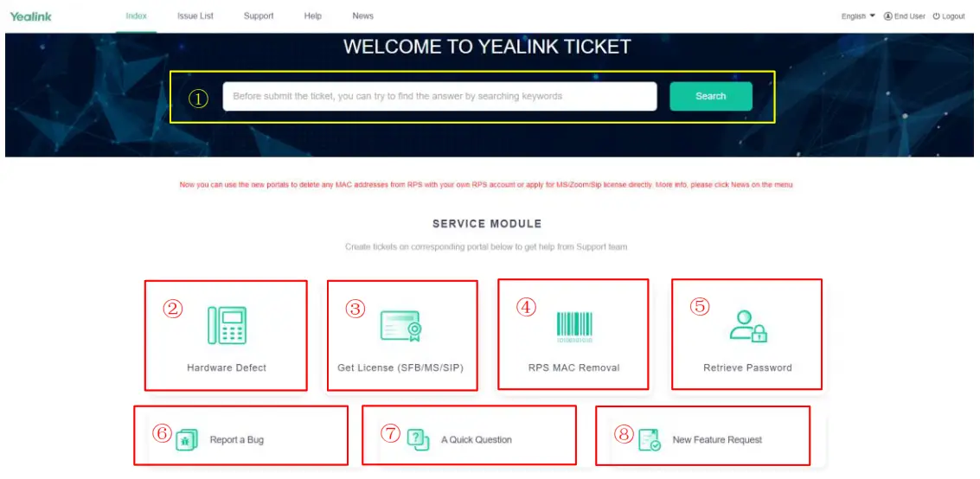This screenshot has width=980, height=479.
Task: Click the New Feature Request text
Action: tap(718, 439)
